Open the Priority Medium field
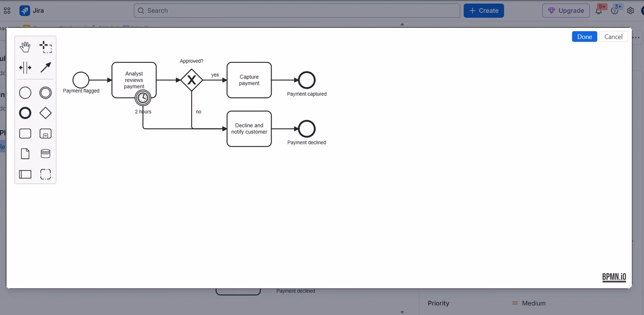This screenshot has height=315, width=644. pyautogui.click(x=529, y=303)
